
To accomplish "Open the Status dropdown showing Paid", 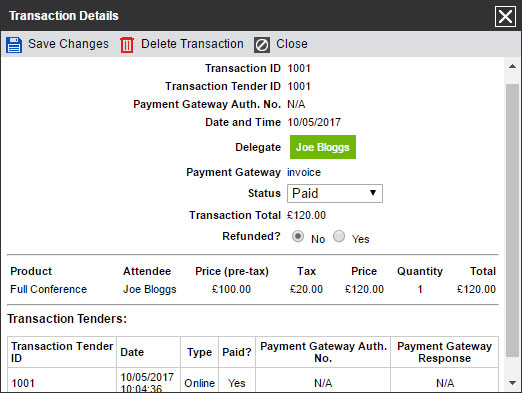I will pyautogui.click(x=335, y=193).
